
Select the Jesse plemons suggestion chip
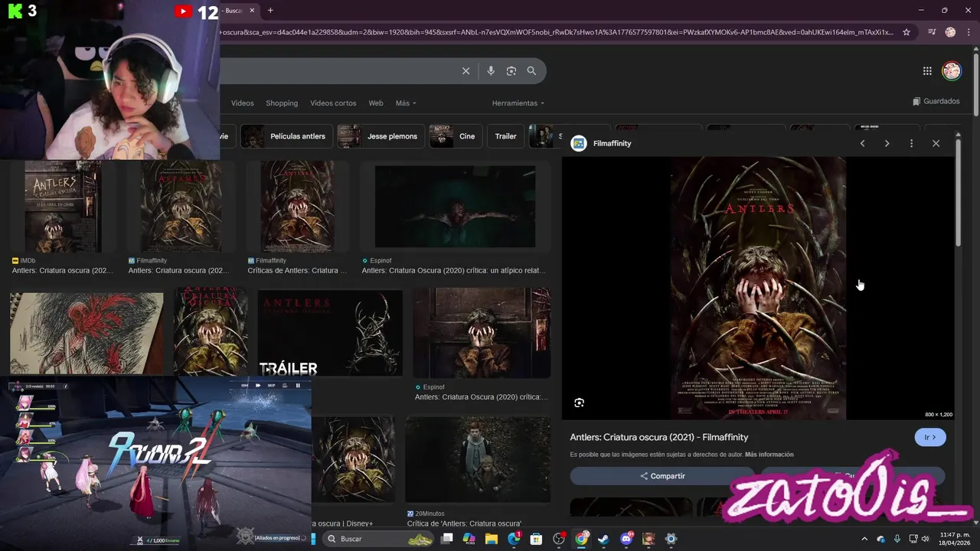[381, 136]
